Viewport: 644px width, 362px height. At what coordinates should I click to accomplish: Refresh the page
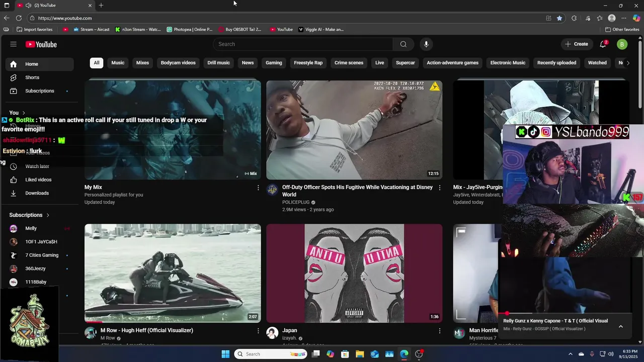click(x=19, y=18)
